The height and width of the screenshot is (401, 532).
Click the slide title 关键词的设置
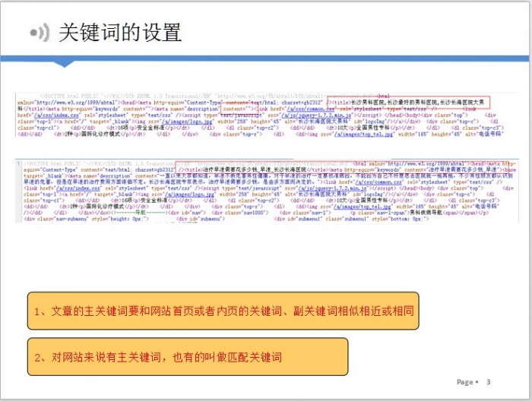[120, 33]
